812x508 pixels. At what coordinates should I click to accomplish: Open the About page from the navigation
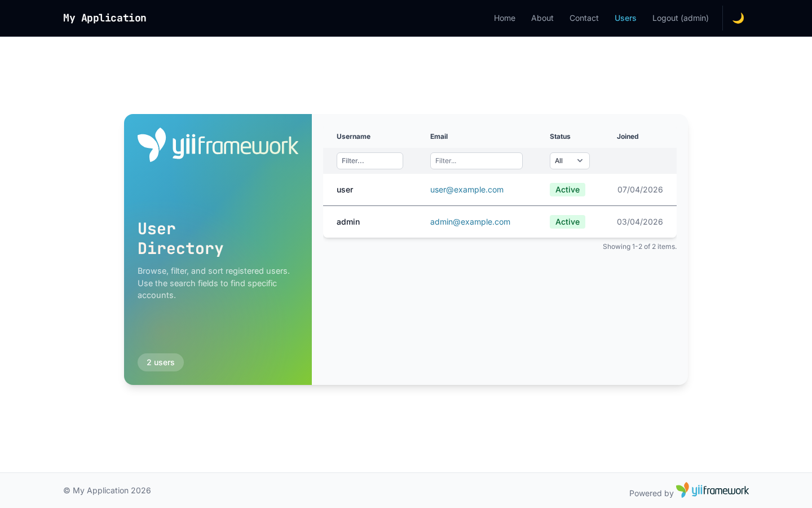click(x=542, y=17)
